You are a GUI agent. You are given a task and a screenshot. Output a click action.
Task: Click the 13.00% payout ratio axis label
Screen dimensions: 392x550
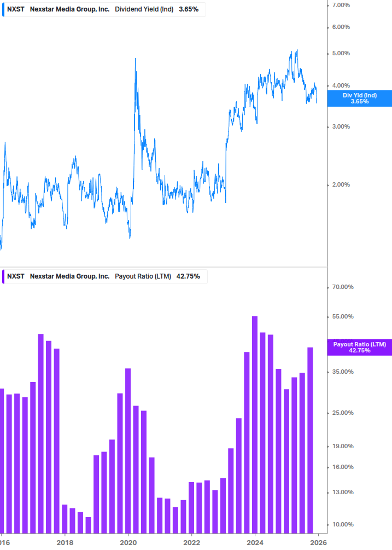coord(343,492)
